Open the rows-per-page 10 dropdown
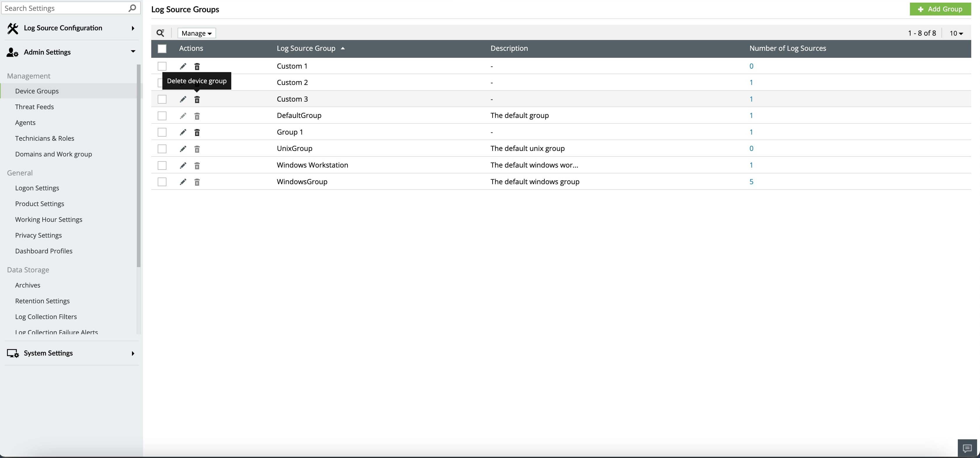 [956, 33]
